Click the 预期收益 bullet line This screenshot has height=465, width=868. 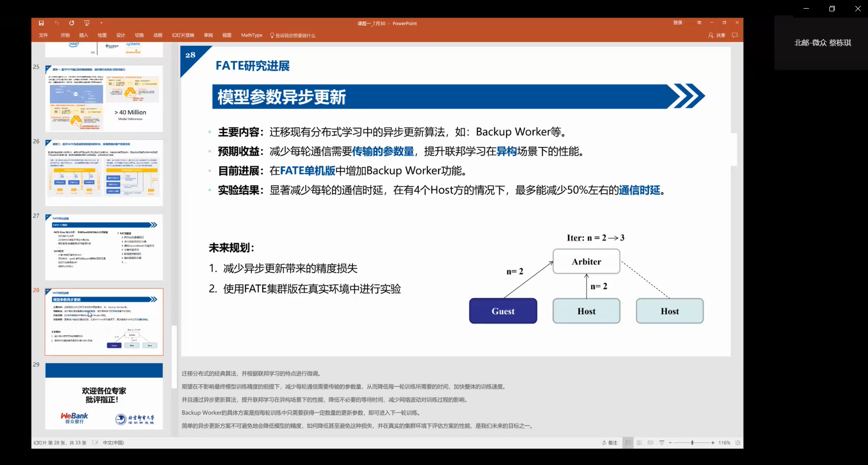(x=401, y=152)
